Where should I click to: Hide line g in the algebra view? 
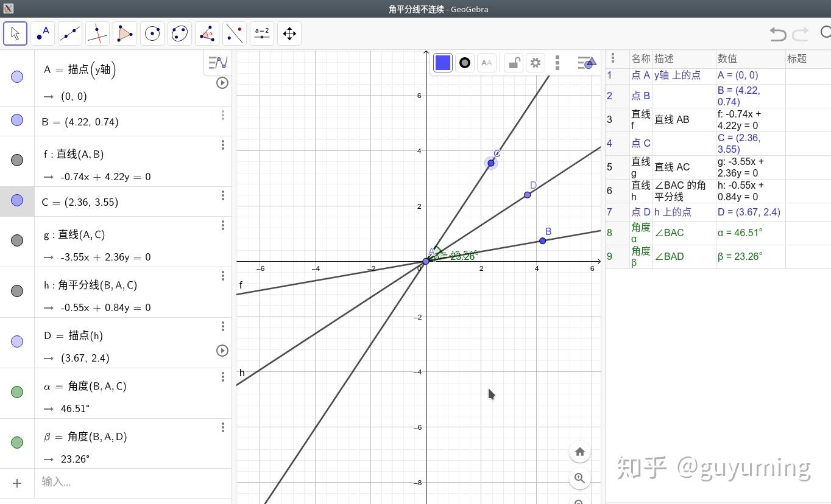pos(17,240)
